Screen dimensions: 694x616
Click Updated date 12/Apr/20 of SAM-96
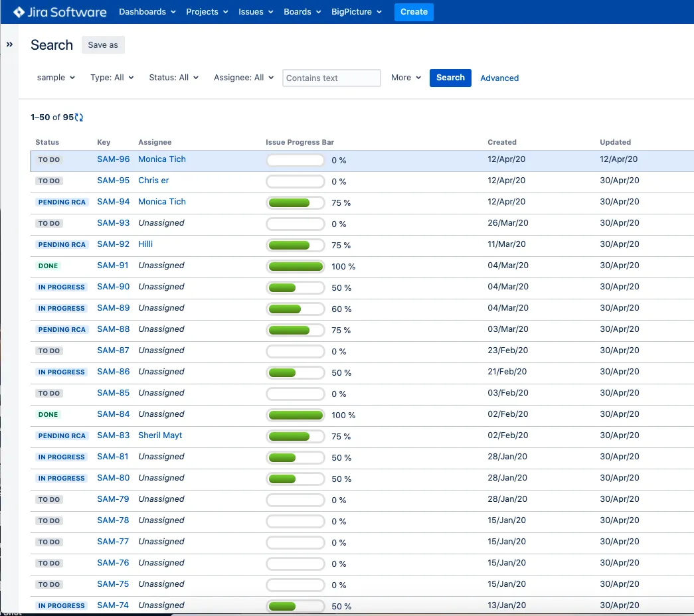tap(619, 159)
